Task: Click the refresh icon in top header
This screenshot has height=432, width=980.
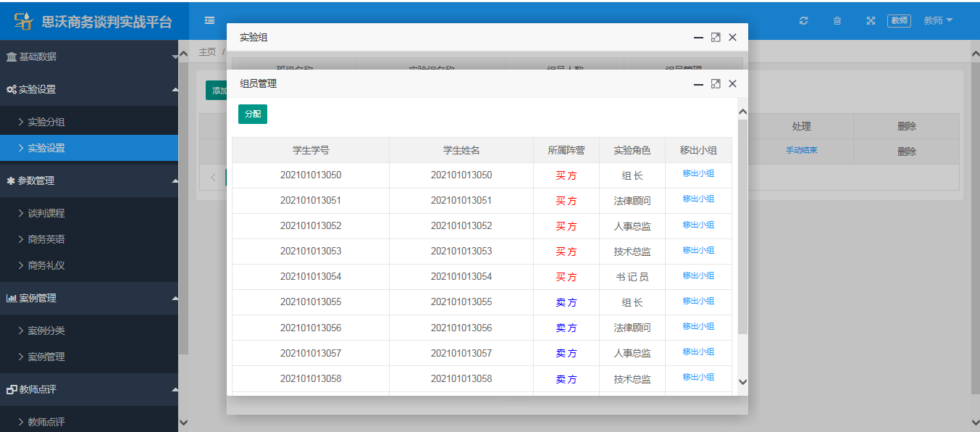Action: [803, 21]
